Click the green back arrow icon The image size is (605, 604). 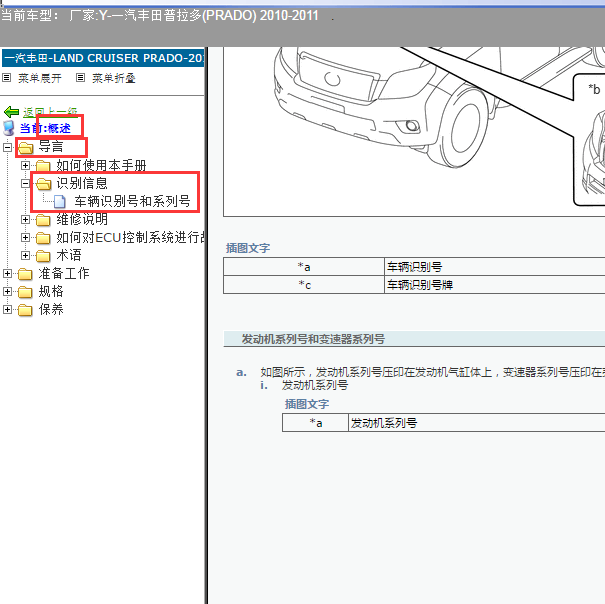click(x=11, y=112)
